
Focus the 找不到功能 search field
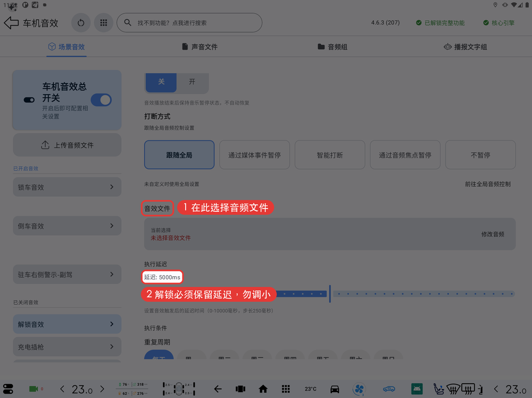tap(189, 23)
